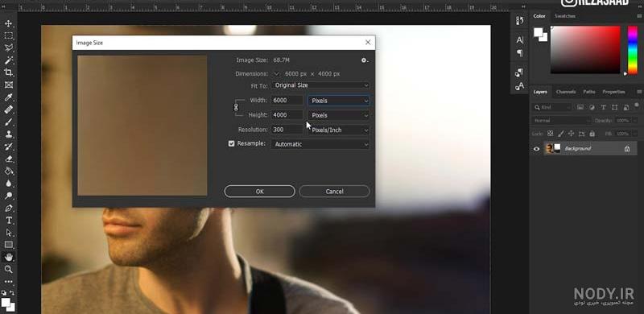Swap foreground and background colors

(12, 293)
